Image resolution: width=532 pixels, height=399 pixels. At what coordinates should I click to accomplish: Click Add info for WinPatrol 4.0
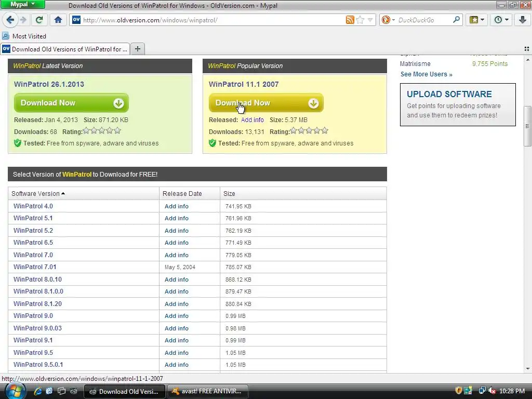[x=177, y=206]
